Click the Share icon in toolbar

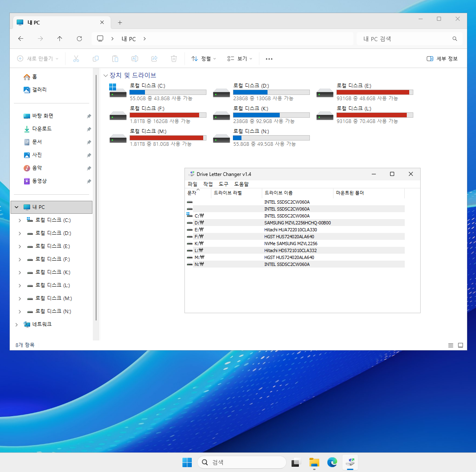pyautogui.click(x=154, y=59)
